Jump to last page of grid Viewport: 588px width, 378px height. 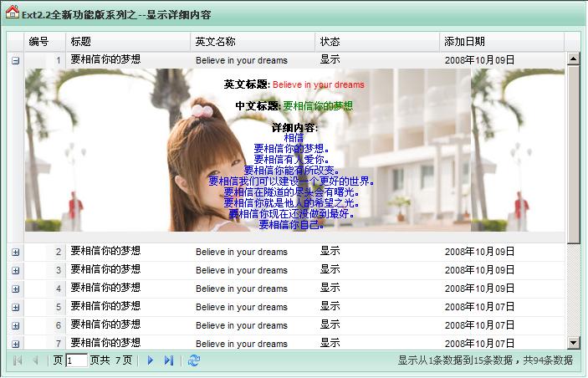coord(169,360)
